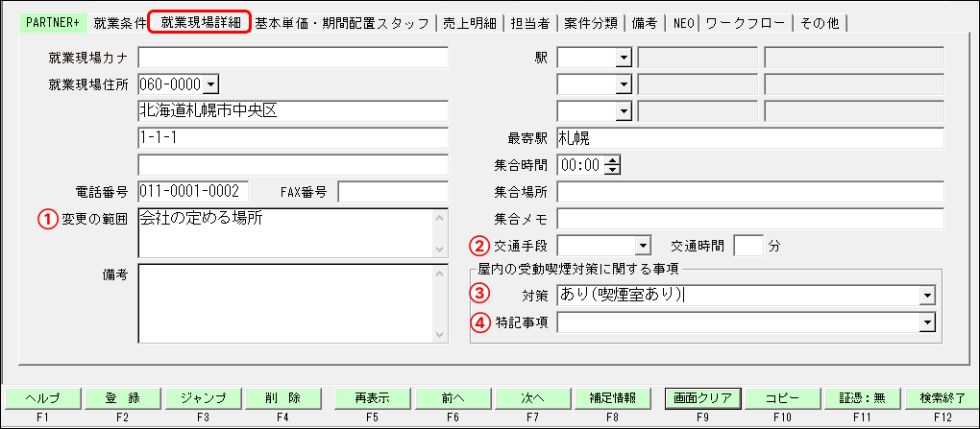The image size is (980, 429).
Task: Click the 集合時間 field showing 00:00
Action: click(x=582, y=165)
